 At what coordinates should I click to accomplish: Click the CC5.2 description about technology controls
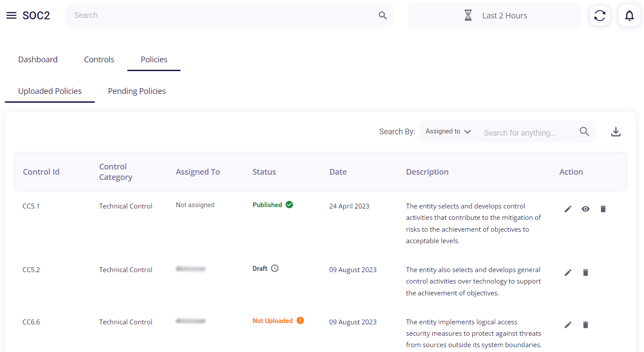coord(473,281)
